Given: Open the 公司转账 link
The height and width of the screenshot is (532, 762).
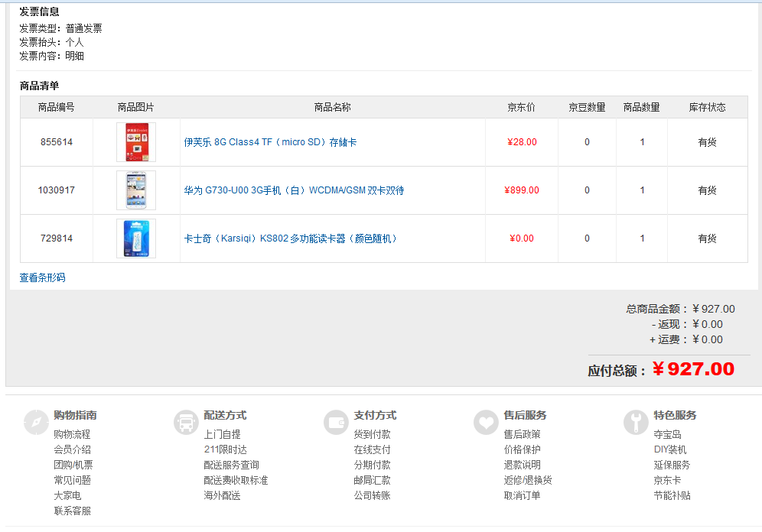Looking at the screenshot, I should click(x=373, y=495).
